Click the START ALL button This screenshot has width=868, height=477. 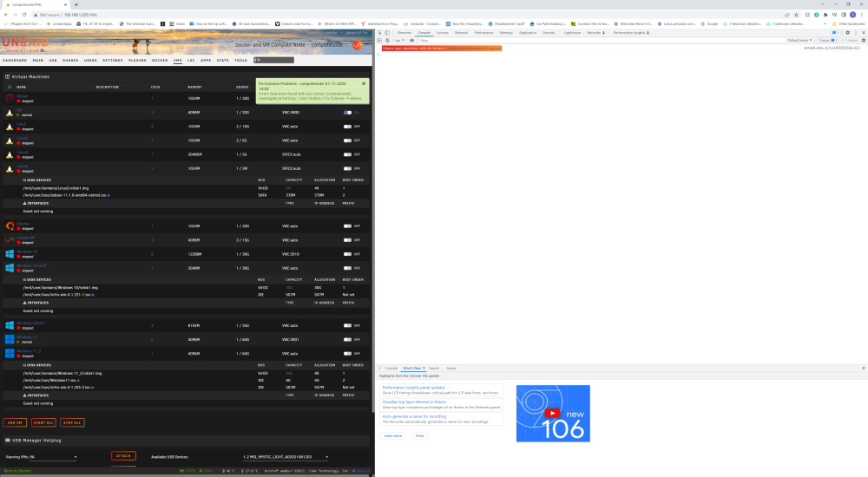tap(43, 422)
